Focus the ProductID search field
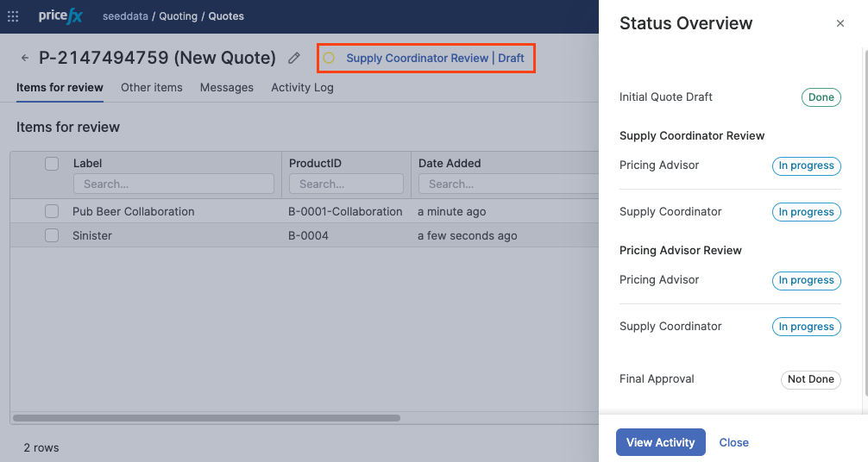This screenshot has height=462, width=868. tap(346, 184)
